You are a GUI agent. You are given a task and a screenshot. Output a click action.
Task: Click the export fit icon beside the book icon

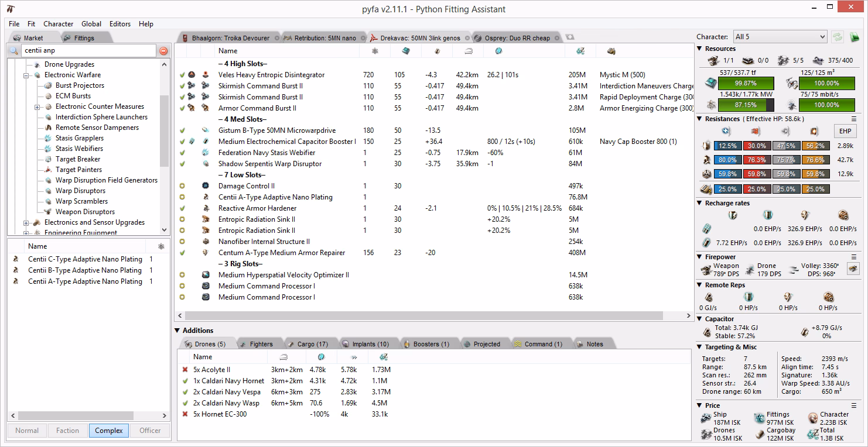[837, 36]
